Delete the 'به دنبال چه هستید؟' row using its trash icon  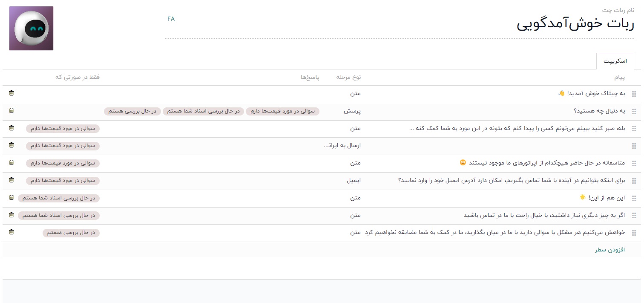point(11,110)
